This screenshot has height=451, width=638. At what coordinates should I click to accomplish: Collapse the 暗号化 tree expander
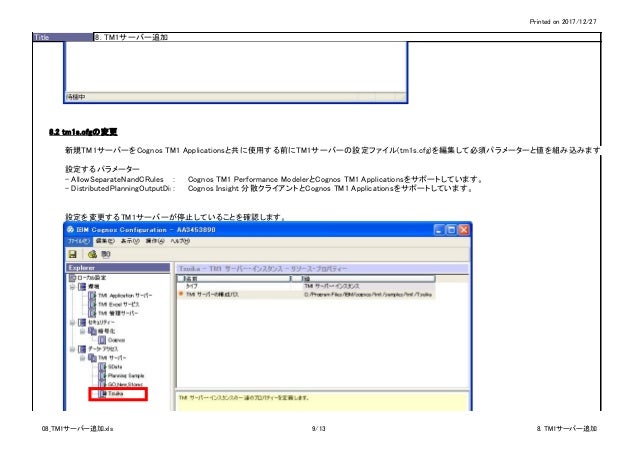tap(83, 332)
